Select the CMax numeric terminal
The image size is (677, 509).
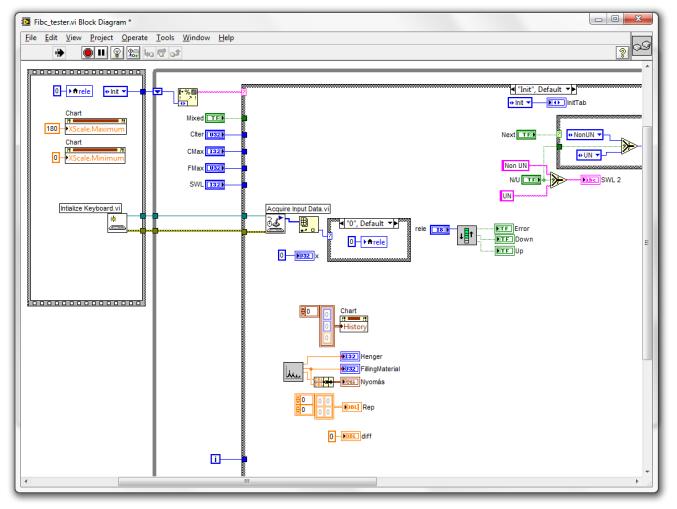[x=215, y=152]
